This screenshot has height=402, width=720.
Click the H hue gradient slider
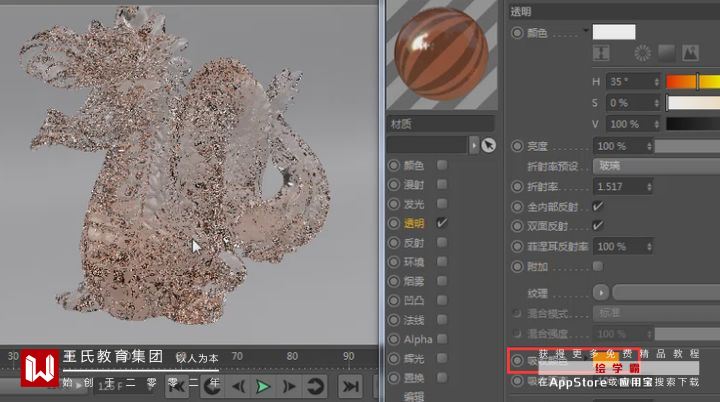[693, 82]
